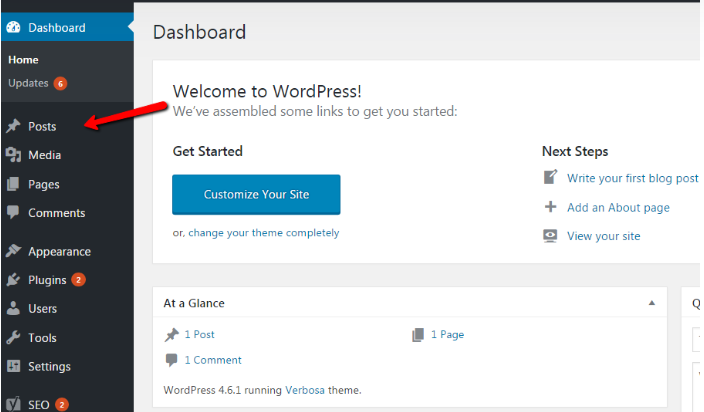This screenshot has height=412, width=704.
Task: Open the Updates submenu item
Action: (x=28, y=83)
